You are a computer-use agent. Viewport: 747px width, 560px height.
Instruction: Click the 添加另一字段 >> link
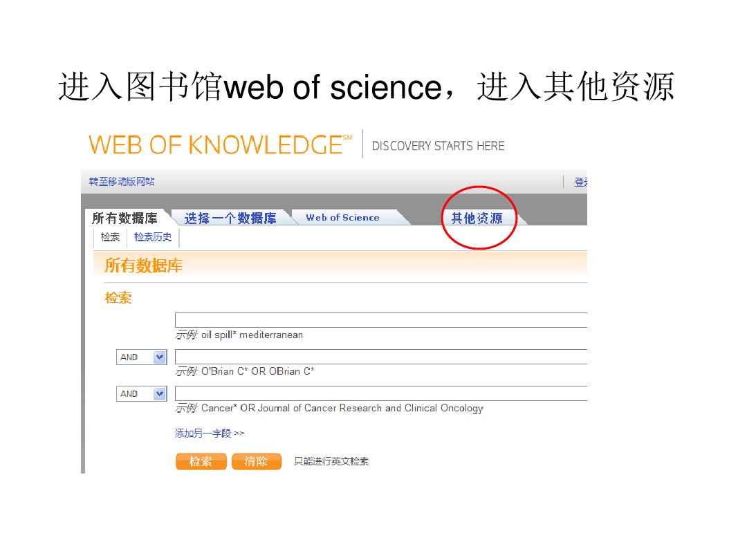210,433
